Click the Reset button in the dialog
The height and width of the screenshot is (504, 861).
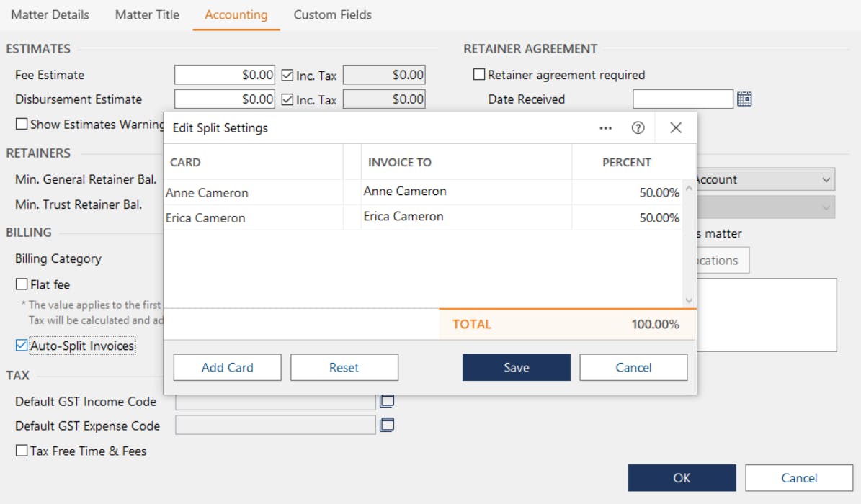[x=344, y=367]
